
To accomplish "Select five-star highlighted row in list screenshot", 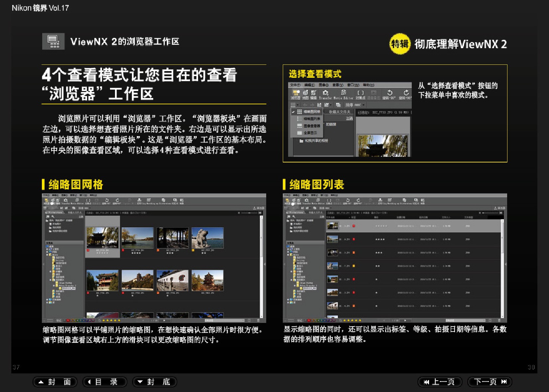I will tap(413, 226).
